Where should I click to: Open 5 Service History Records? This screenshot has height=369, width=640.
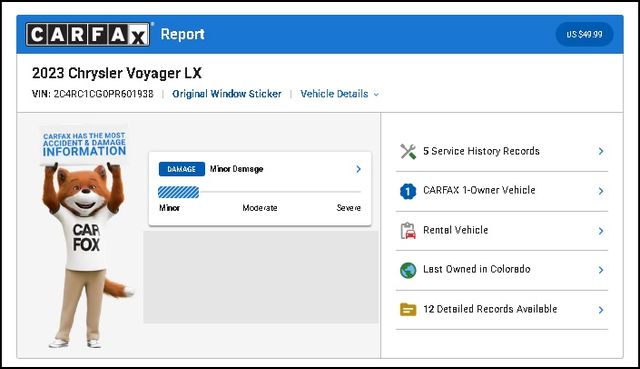point(502,151)
